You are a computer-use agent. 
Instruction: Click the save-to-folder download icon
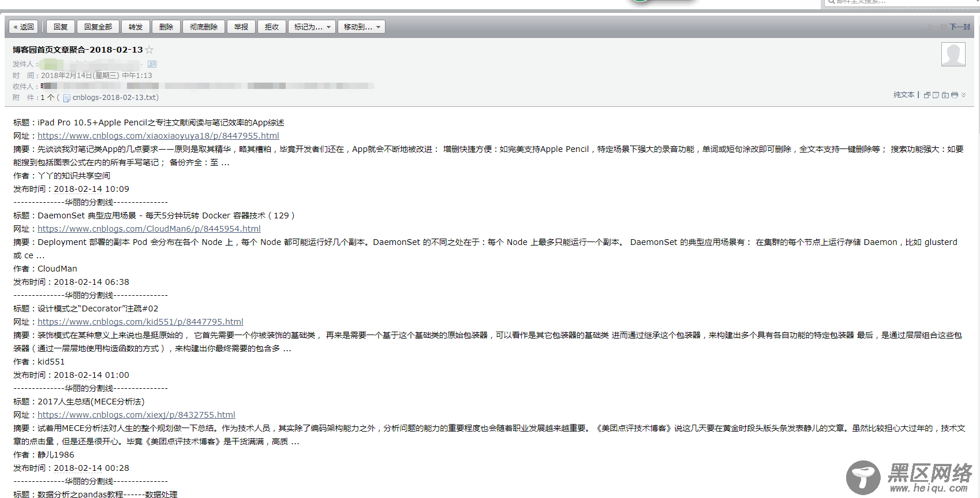click(945, 95)
